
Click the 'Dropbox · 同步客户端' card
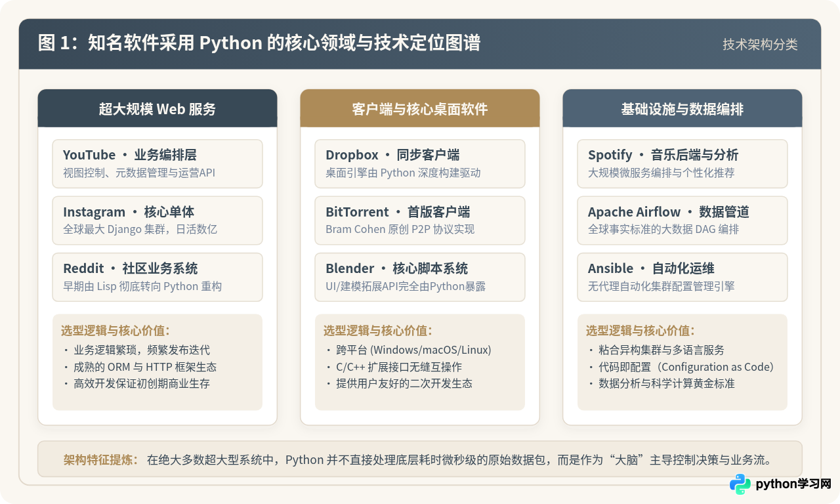pyautogui.click(x=420, y=163)
